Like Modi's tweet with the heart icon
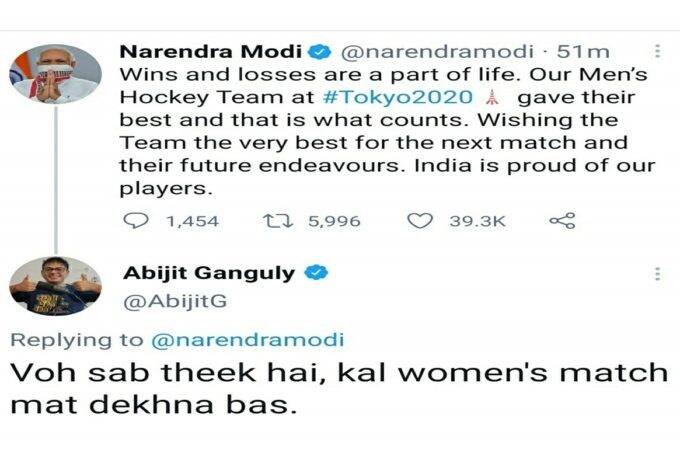 point(420,221)
